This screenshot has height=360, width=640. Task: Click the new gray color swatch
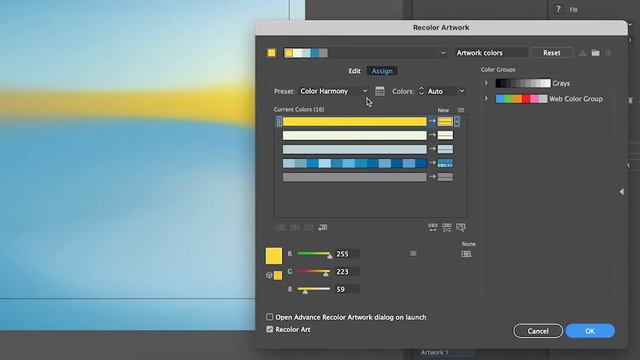pyautogui.click(x=445, y=177)
